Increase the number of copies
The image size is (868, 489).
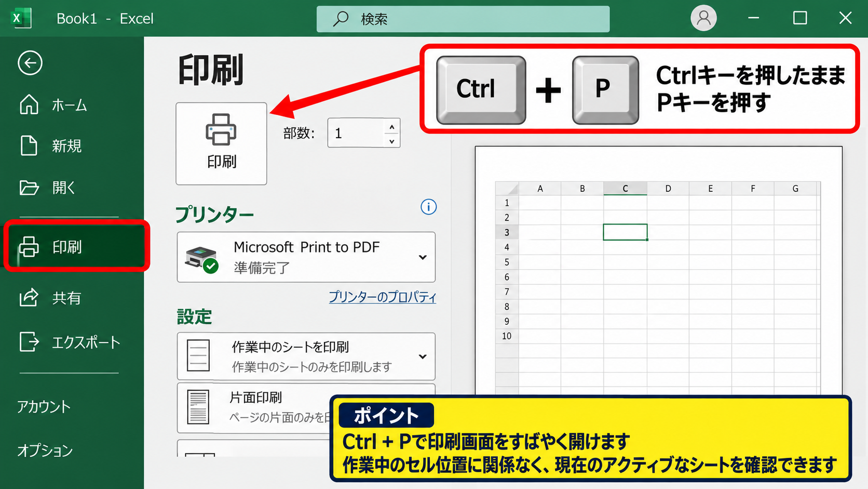pyautogui.click(x=392, y=126)
